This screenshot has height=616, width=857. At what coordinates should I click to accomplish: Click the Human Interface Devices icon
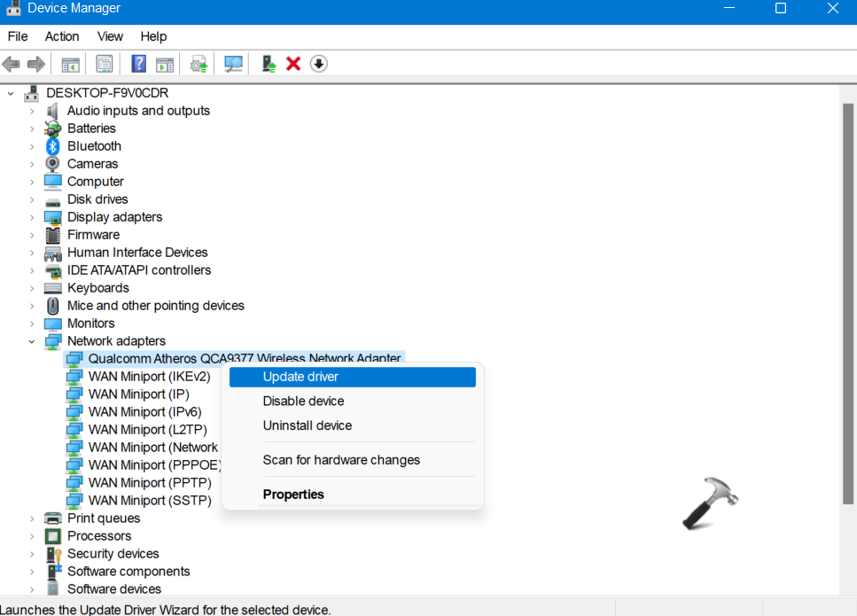click(x=52, y=253)
